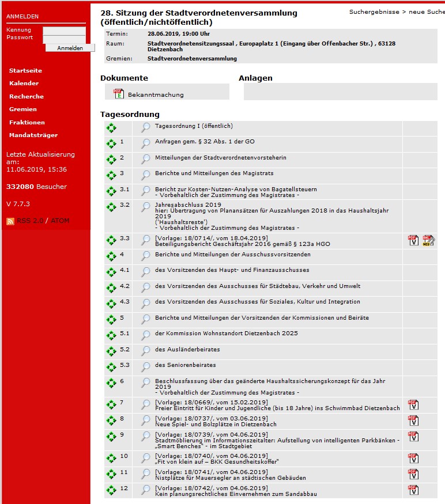Open PDF for item 10 BKK Gesundheitskoffer
This screenshot has height=504, width=445.
(x=413, y=458)
